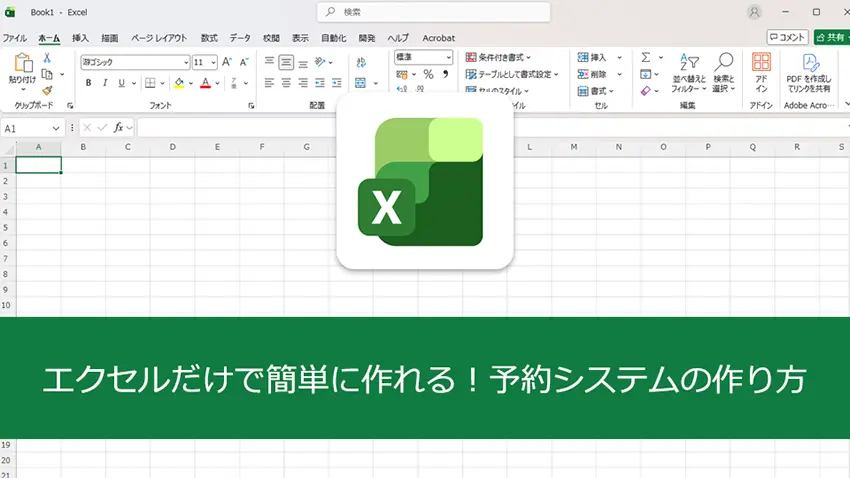Screen dimensions: 850x478
Task: Apply yellow fill color bucket
Action: (179, 83)
